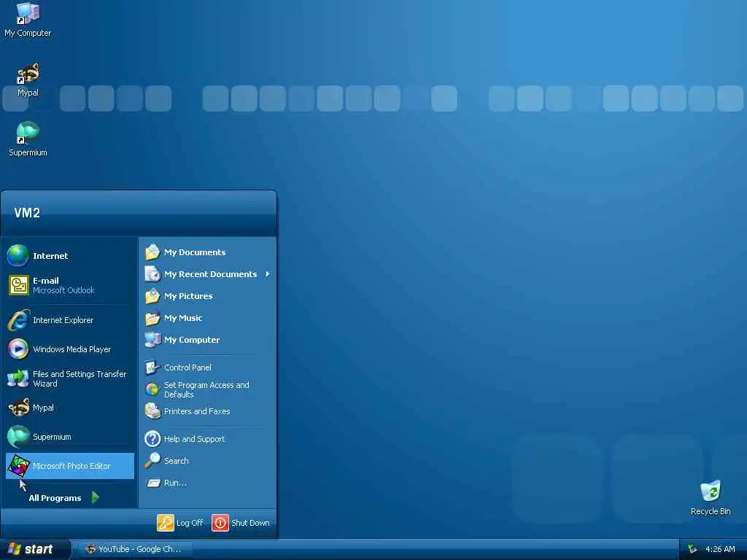The height and width of the screenshot is (560, 747).
Task: Open Supermium from Start menu list
Action: (69, 437)
